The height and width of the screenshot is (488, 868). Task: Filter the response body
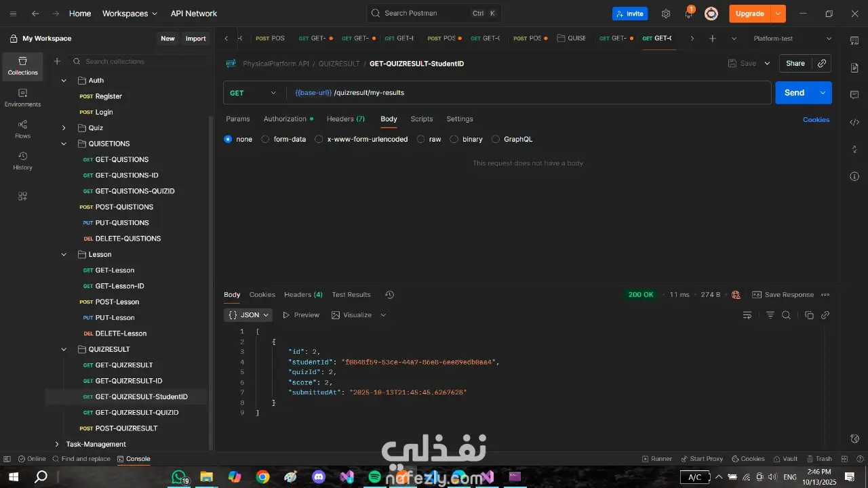coord(770,315)
